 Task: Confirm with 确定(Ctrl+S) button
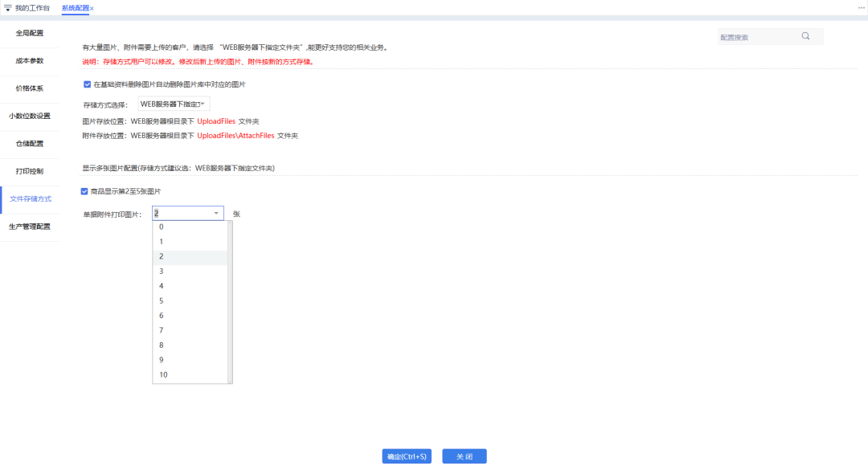(407, 456)
